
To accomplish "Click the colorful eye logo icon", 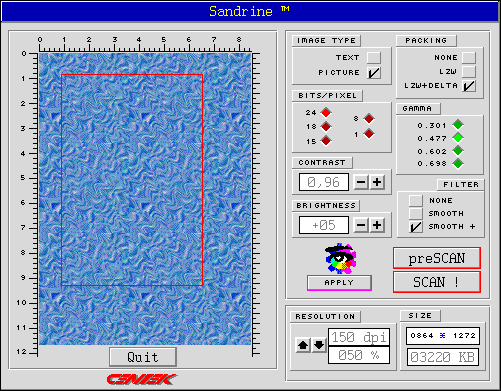I will pos(339,259).
